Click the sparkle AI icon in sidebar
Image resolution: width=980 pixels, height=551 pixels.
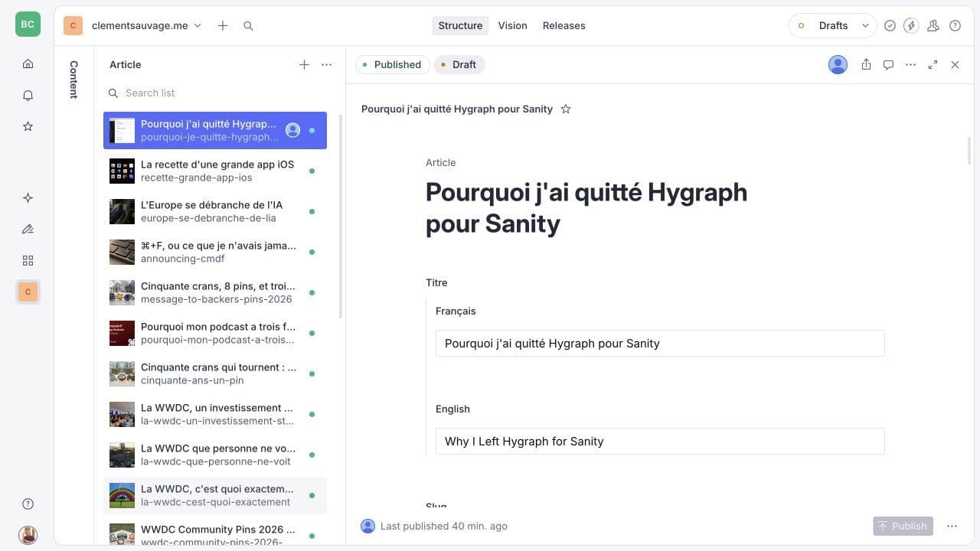[x=28, y=197]
